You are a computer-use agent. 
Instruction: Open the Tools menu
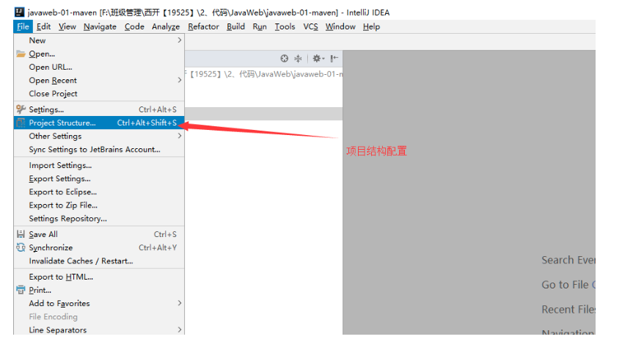pos(285,26)
